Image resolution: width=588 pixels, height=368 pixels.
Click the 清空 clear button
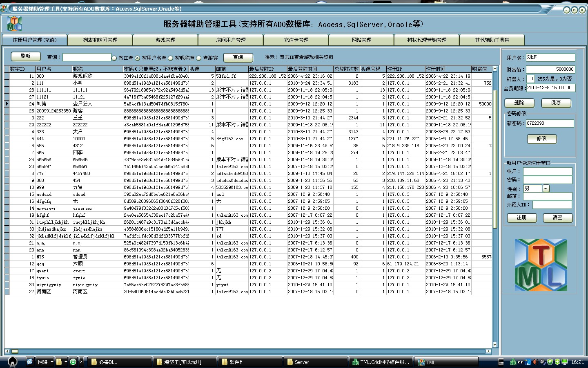click(x=558, y=218)
